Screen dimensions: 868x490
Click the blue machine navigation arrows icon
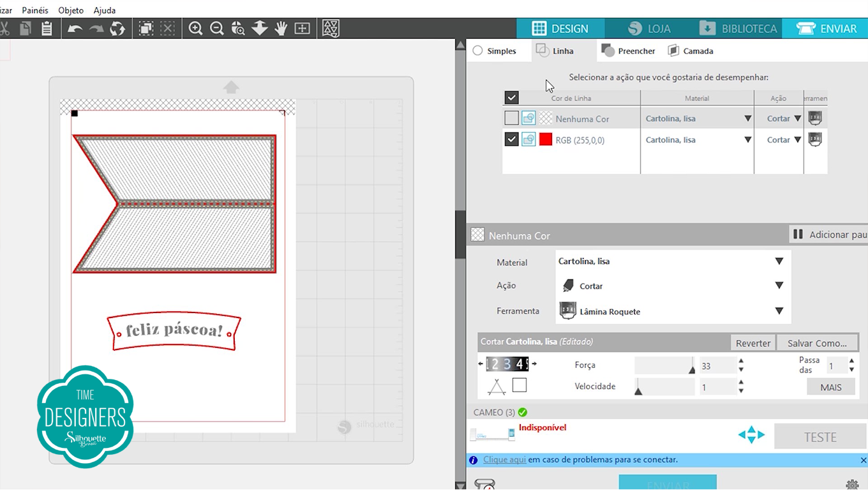(751, 435)
